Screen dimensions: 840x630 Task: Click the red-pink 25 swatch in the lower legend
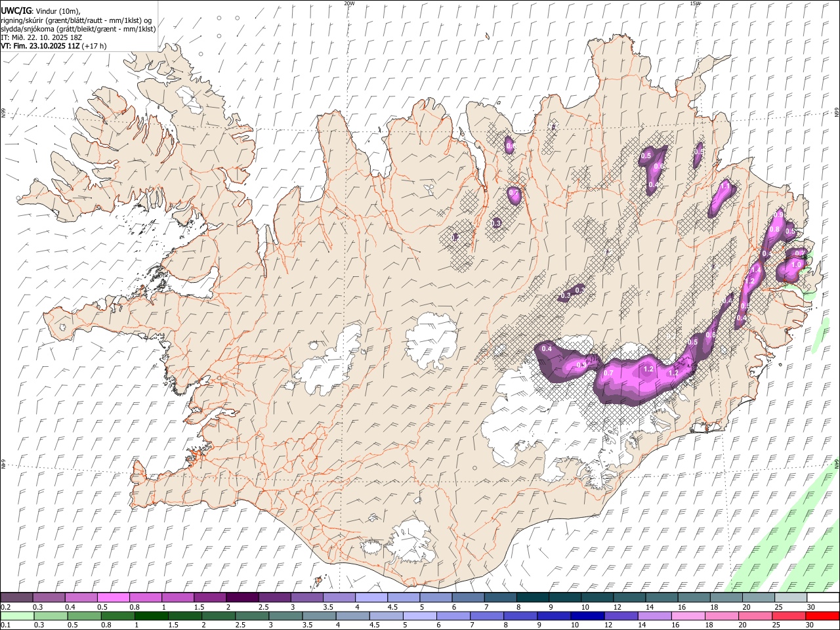click(x=788, y=616)
